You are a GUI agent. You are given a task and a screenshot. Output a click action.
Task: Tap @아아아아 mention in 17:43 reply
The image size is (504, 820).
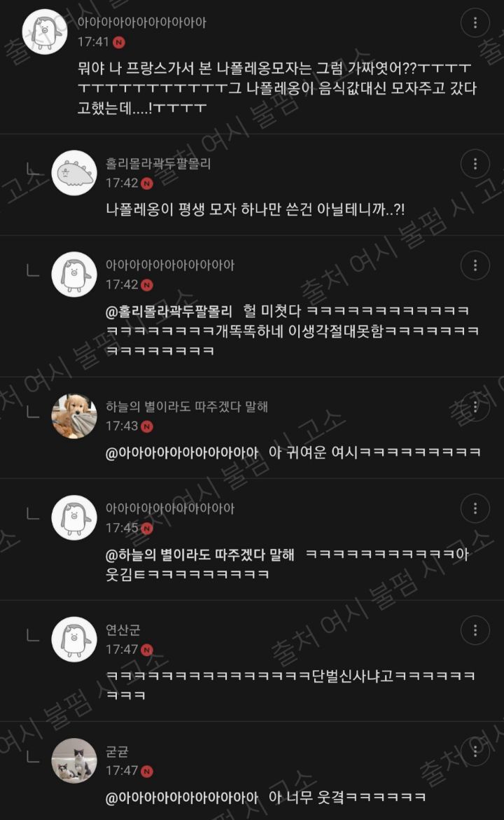pos(182,453)
